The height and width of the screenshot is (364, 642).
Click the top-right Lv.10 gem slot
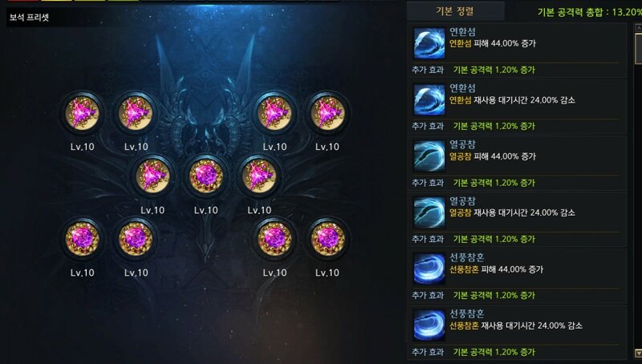pyautogui.click(x=327, y=113)
